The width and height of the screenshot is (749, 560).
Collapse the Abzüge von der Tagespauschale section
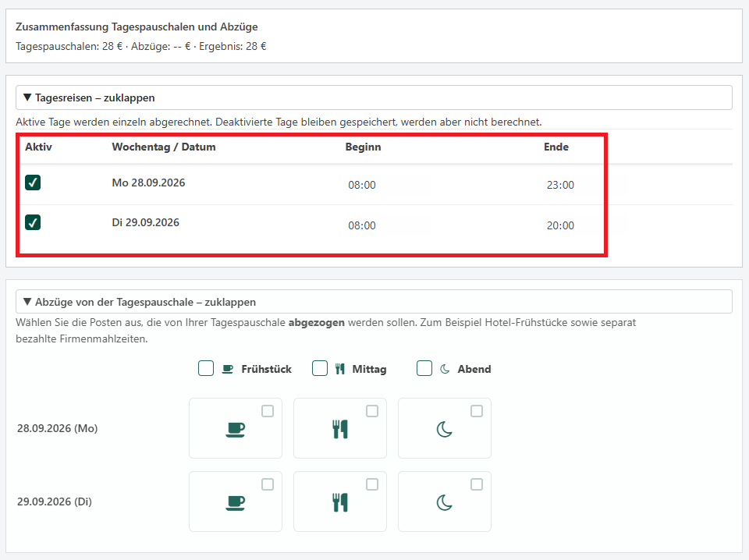click(x=374, y=302)
